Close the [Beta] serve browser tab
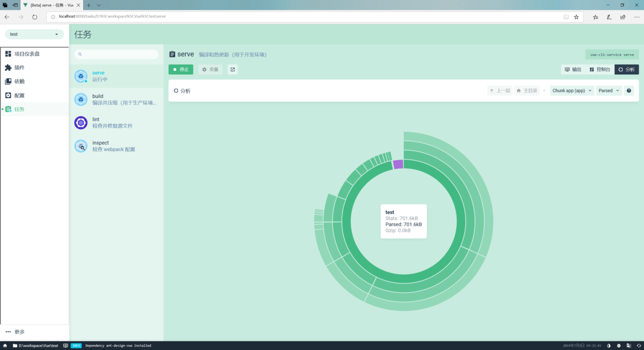 pos(78,5)
